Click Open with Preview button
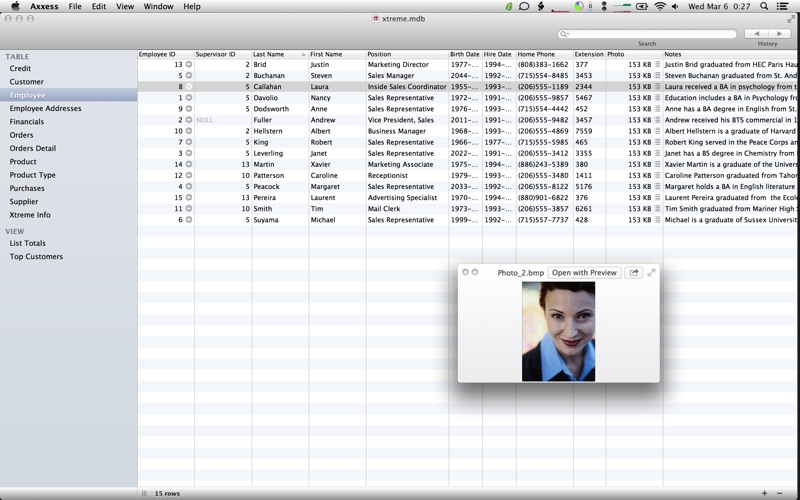 tap(584, 272)
